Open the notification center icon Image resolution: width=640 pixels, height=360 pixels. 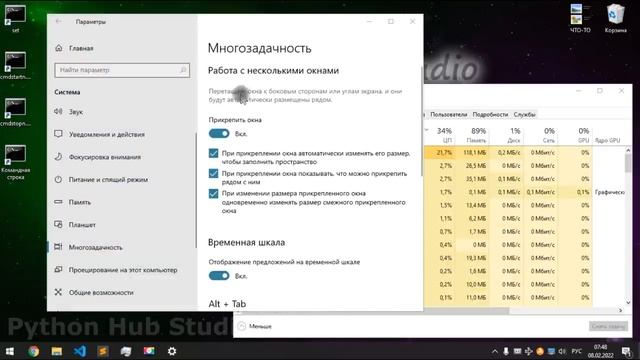point(626,351)
